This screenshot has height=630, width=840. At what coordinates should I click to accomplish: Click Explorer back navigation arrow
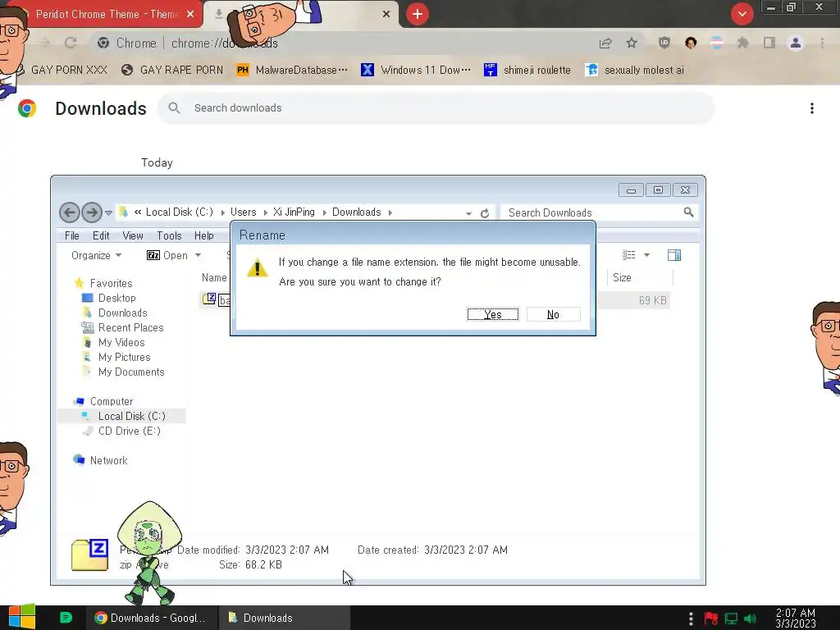tap(70, 212)
